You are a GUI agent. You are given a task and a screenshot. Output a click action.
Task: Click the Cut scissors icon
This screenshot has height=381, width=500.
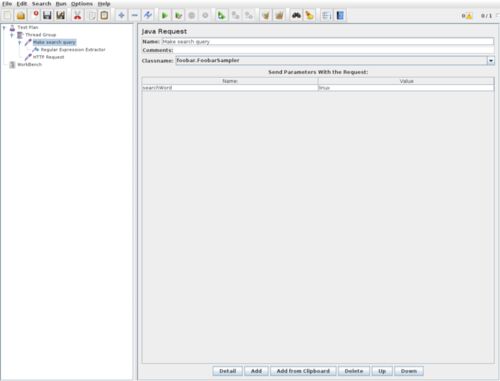click(77, 15)
